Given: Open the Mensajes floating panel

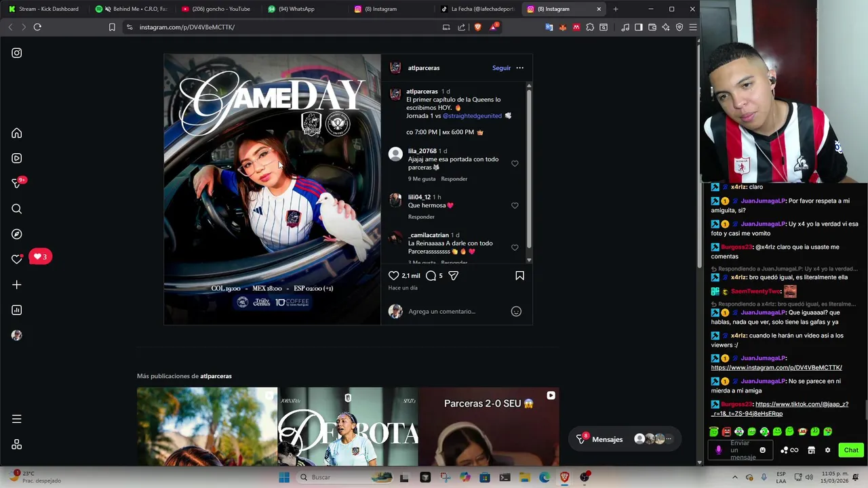Looking at the screenshot, I should tap(625, 439).
